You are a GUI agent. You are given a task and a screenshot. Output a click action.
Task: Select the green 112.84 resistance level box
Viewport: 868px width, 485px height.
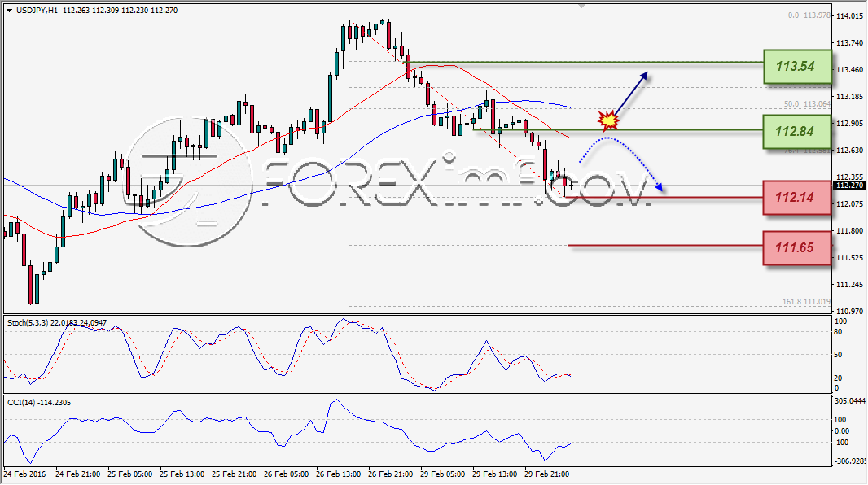(x=797, y=132)
